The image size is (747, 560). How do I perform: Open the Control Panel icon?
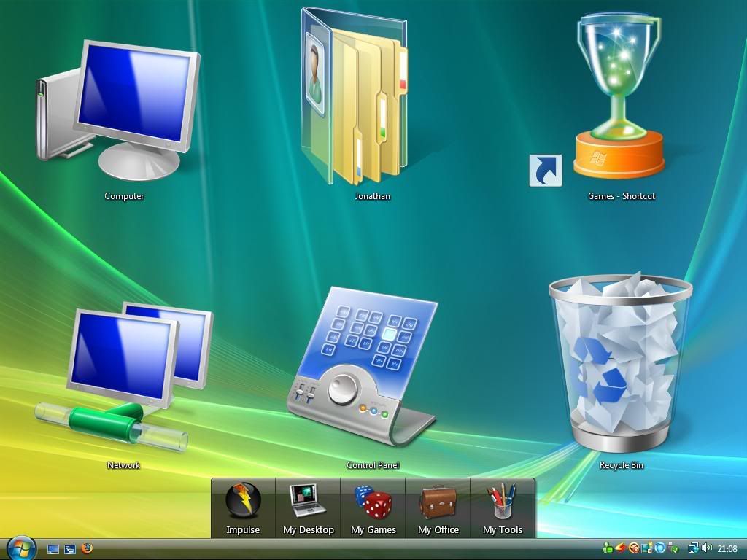(362, 366)
